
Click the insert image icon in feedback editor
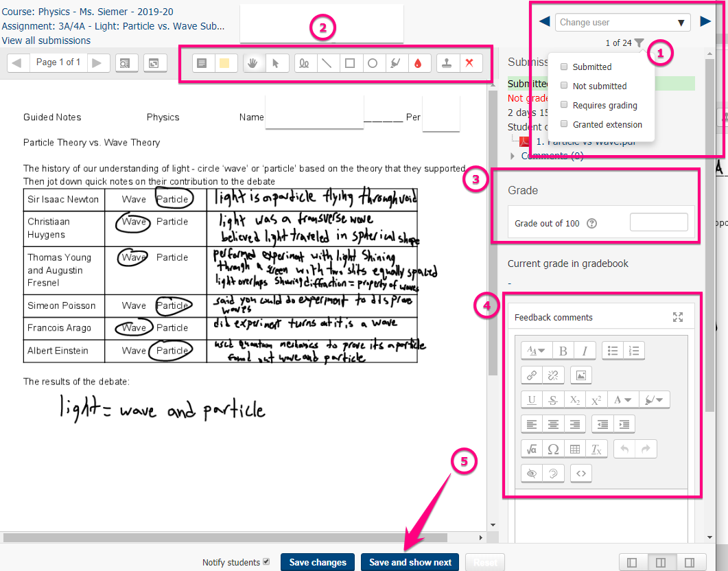tap(580, 375)
